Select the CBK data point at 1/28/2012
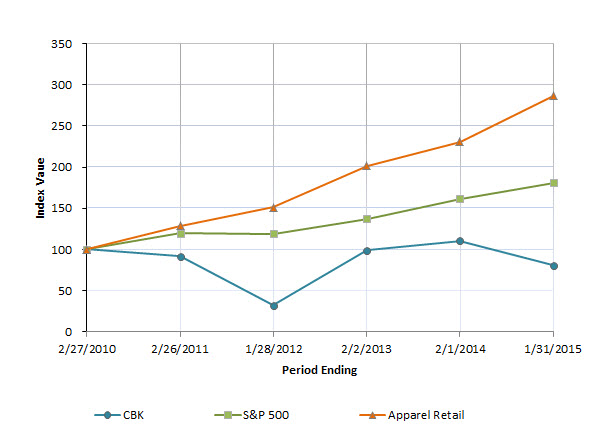 point(273,305)
